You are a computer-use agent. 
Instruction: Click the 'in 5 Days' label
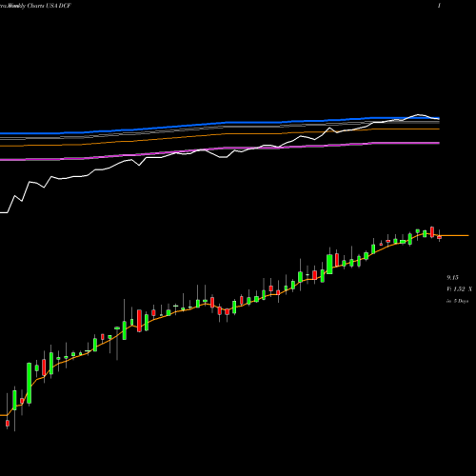tap(458, 301)
